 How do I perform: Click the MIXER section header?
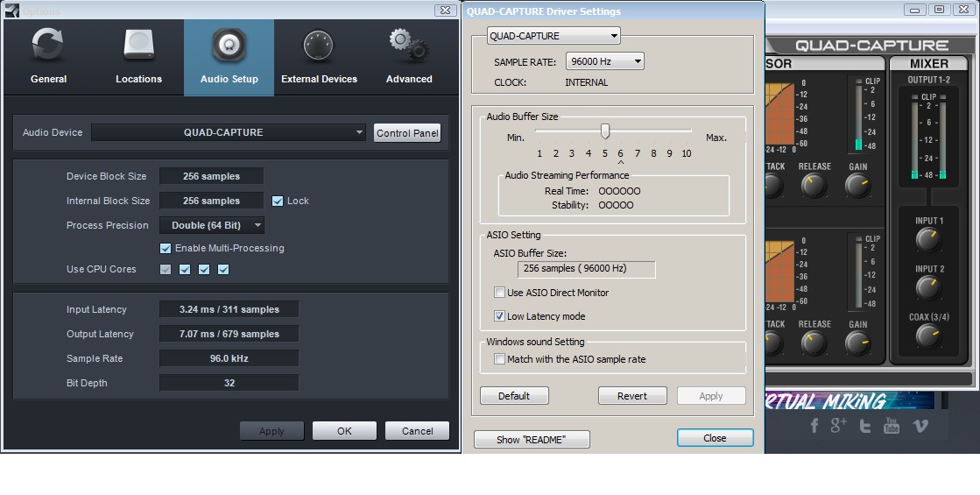(928, 64)
